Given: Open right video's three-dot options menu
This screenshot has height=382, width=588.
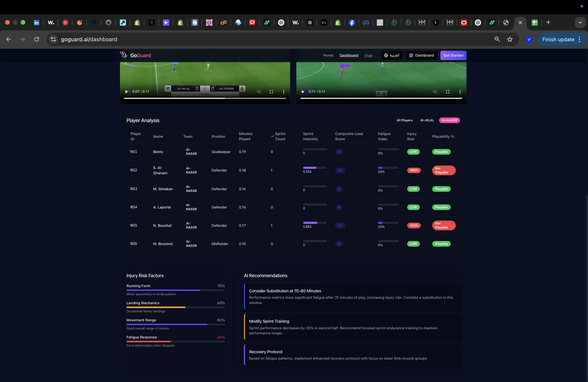Looking at the screenshot, I should coord(460,92).
